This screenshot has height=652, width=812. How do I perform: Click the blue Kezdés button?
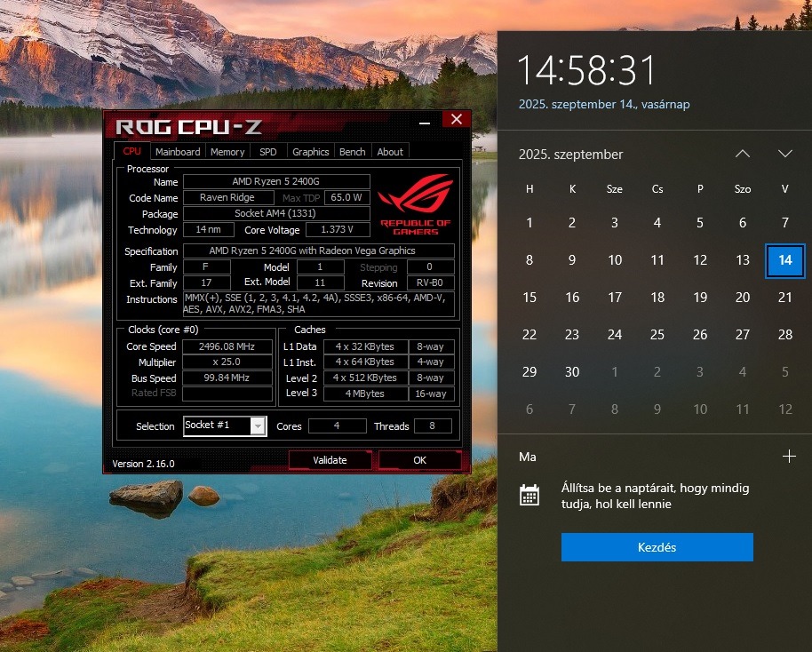point(657,547)
